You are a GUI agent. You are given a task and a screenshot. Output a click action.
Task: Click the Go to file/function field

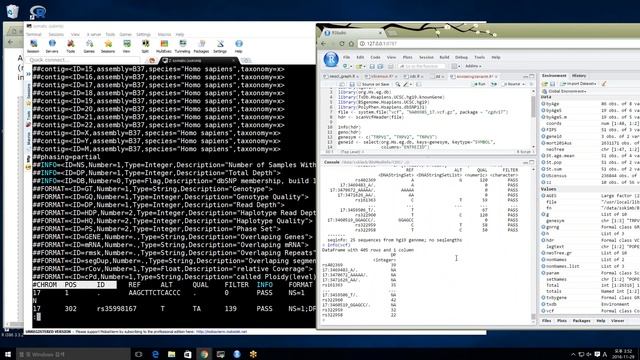422,66
